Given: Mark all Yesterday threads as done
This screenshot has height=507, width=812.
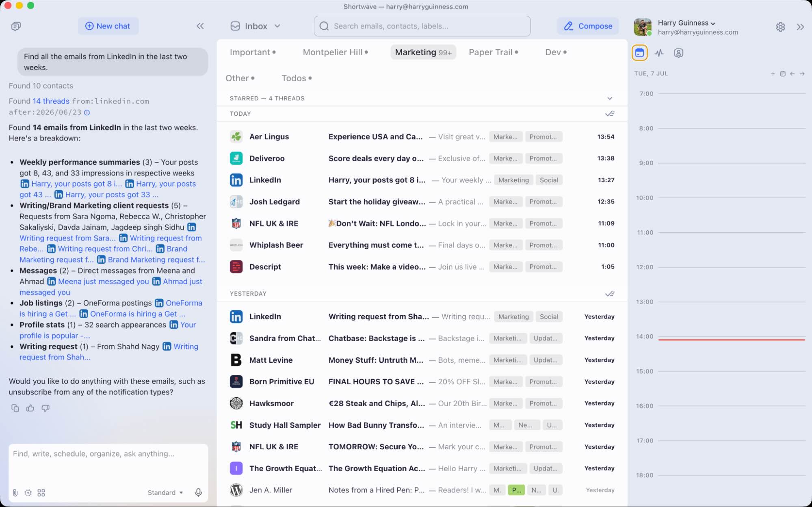Looking at the screenshot, I should (610, 294).
